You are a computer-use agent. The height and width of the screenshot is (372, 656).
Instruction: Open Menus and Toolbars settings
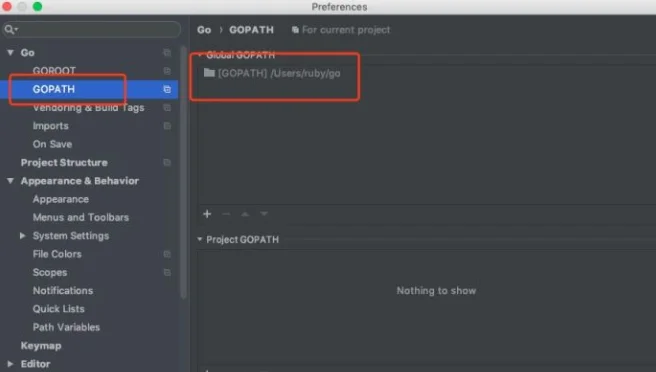pos(81,218)
